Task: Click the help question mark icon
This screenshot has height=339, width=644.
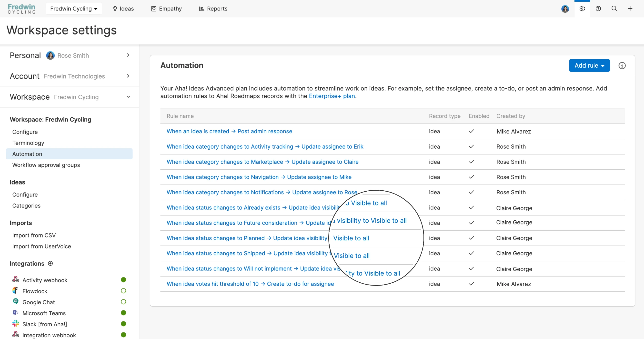Action: click(598, 9)
